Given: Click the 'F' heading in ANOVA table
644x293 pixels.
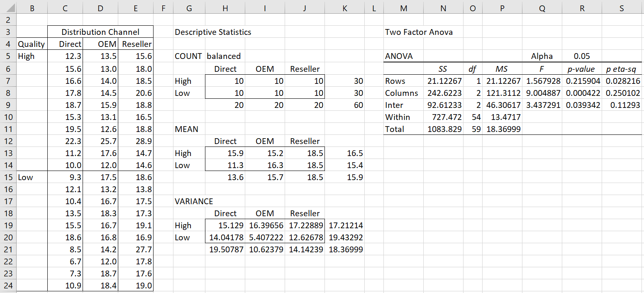Looking at the screenshot, I should pos(542,69).
